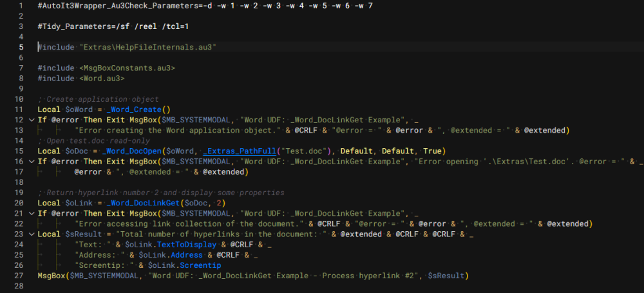The height and width of the screenshot is (293, 644).
Task: Click the "Text: " string on line 24
Action: [93, 245]
